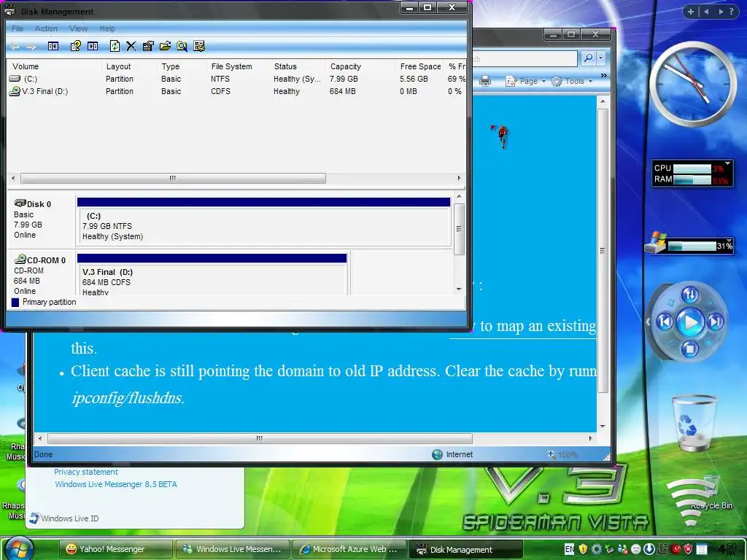Click the Show/Hide Console Tree toolbar icon
This screenshot has height=560, width=747.
click(53, 46)
